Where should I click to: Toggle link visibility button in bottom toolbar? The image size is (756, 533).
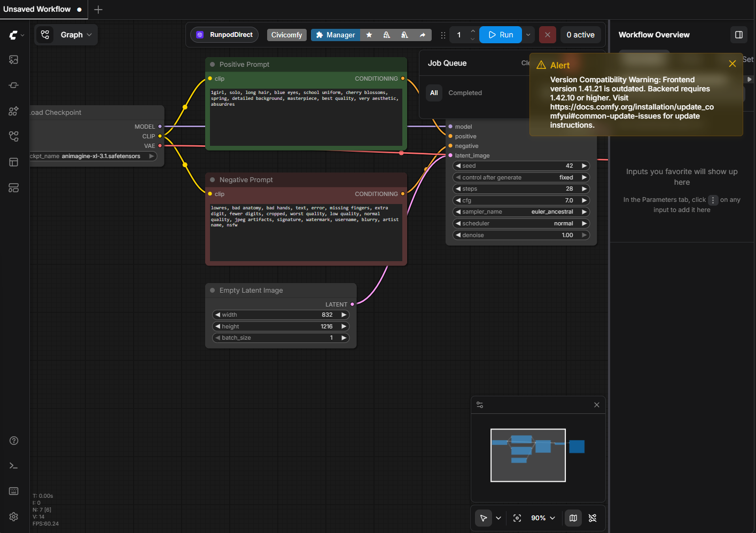pyautogui.click(x=592, y=518)
